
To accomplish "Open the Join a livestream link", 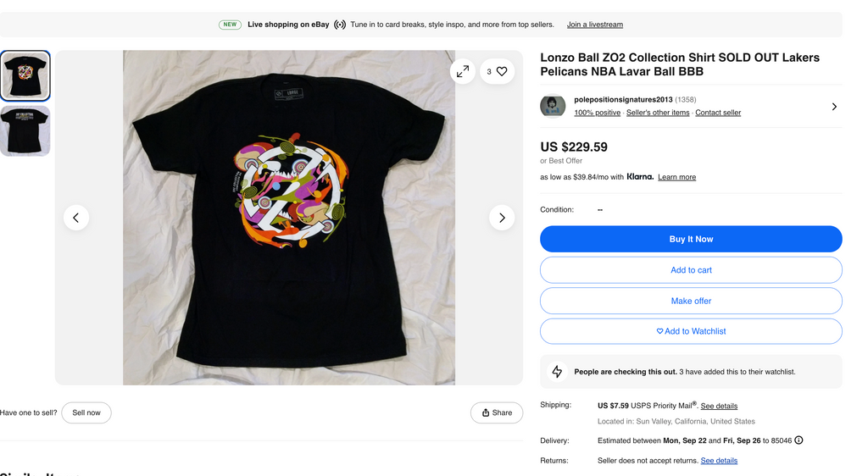I will tap(594, 25).
